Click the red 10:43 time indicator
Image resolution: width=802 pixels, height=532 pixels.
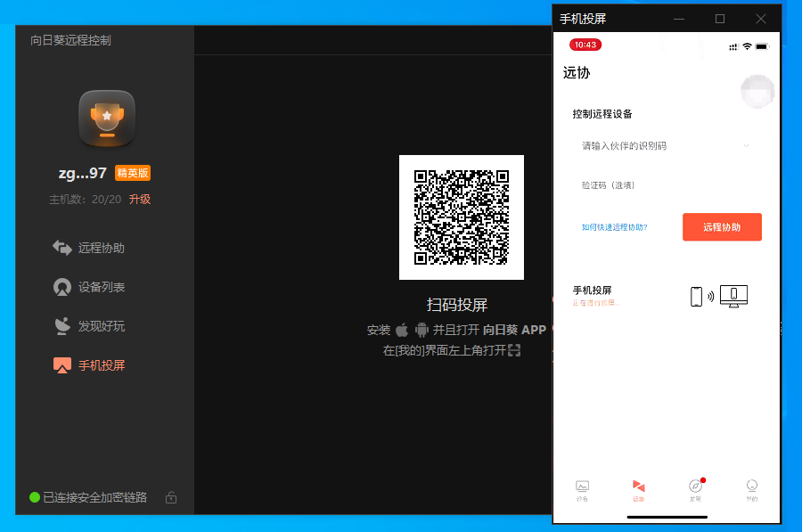coord(585,45)
